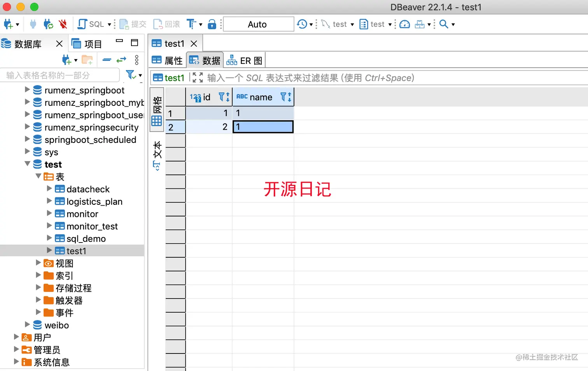Viewport: 588px width, 371px height.
Task: Click the red Disconnect icon
Action: pyautogui.click(x=63, y=24)
